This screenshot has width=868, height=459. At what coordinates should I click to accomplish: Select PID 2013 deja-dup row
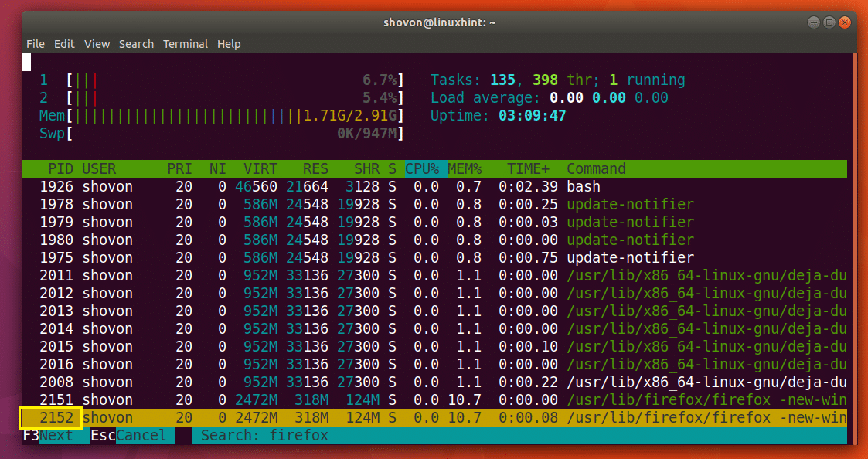pos(434,311)
